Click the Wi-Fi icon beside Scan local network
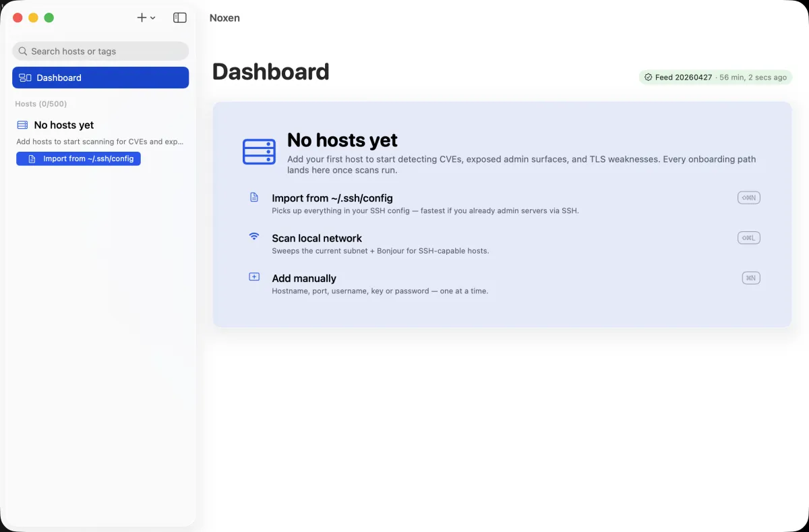Image resolution: width=809 pixels, height=532 pixels. [254, 236]
